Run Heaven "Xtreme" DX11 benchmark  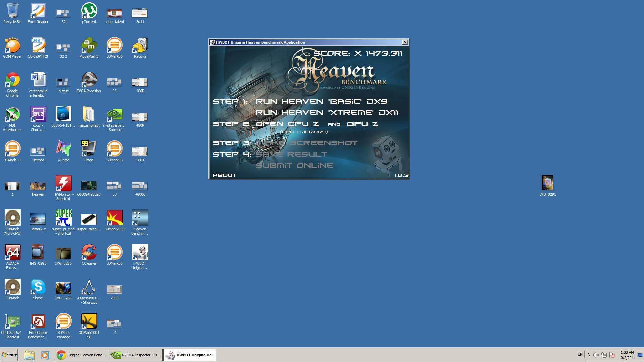(327, 113)
